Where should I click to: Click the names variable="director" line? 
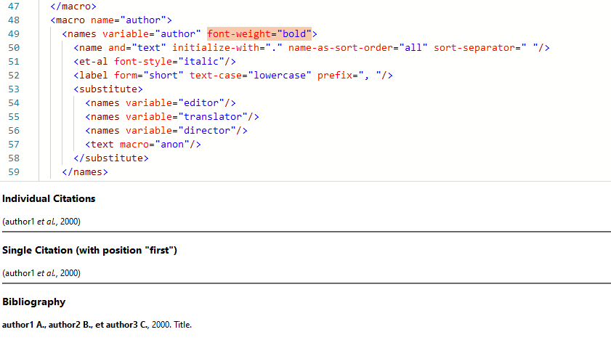point(166,130)
